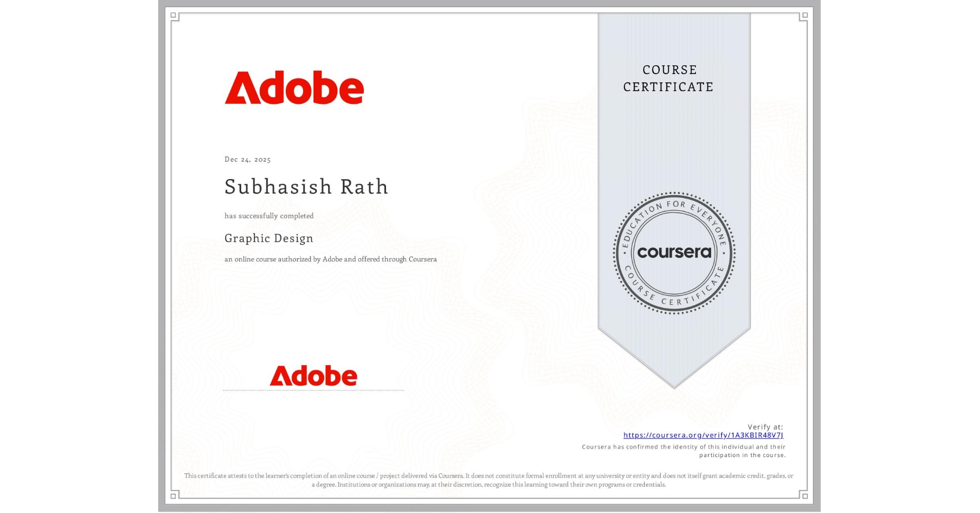Click the has successfully completed text
Image resolution: width=980 pixels, height=513 pixels.
(x=269, y=216)
